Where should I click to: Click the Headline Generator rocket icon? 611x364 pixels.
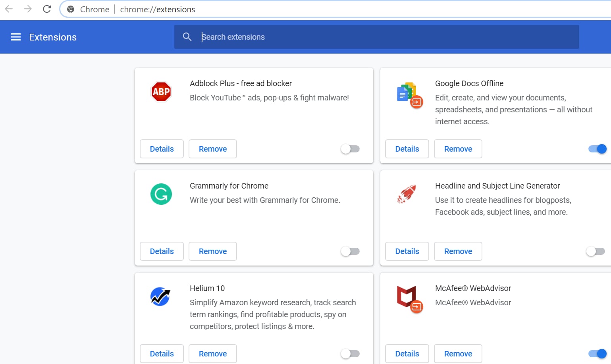point(407,194)
